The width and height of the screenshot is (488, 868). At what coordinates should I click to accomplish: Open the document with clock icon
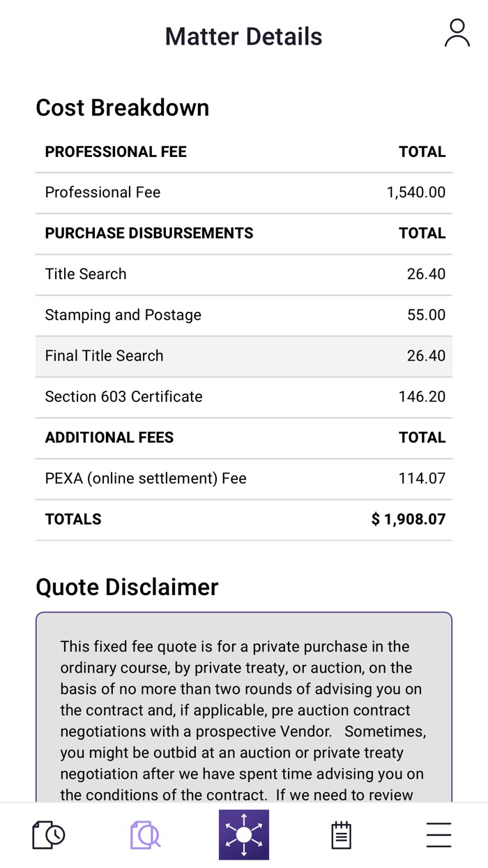[49, 835]
